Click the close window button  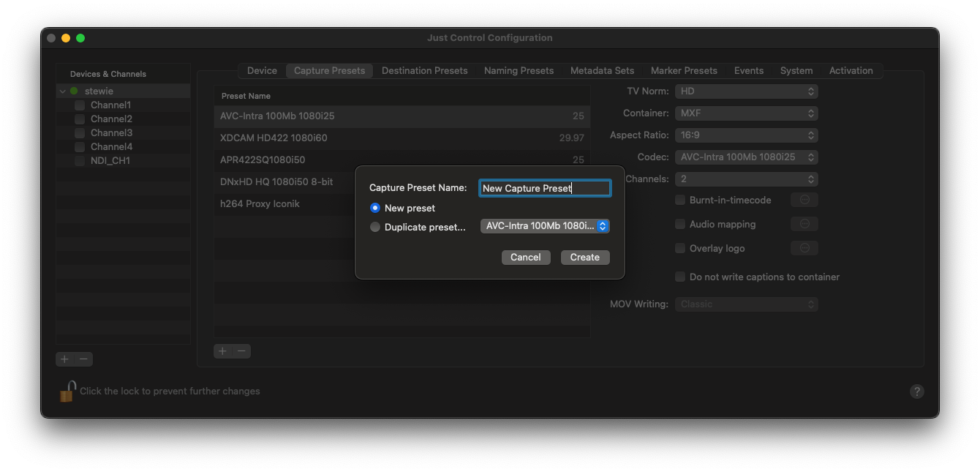click(x=51, y=38)
